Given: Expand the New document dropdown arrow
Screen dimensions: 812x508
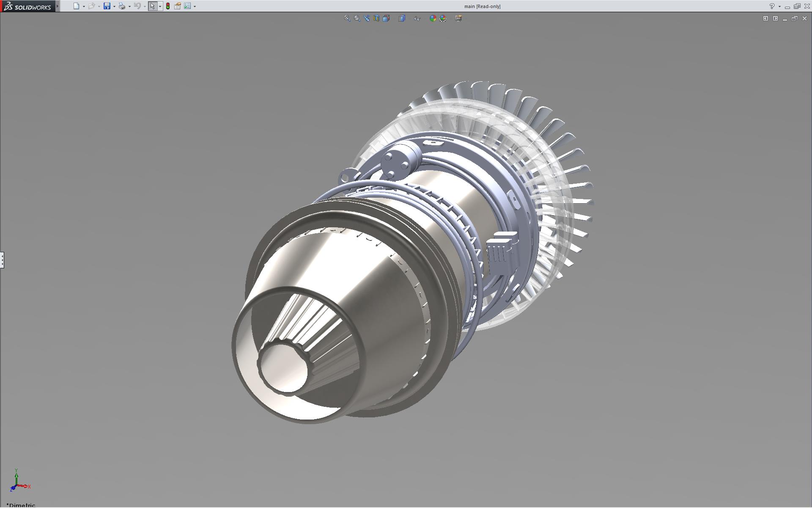Looking at the screenshot, I should tap(84, 6).
